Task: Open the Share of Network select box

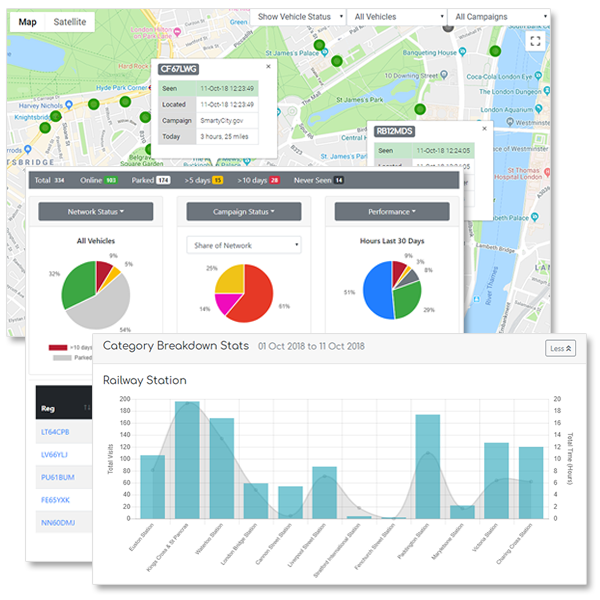Action: tap(244, 245)
